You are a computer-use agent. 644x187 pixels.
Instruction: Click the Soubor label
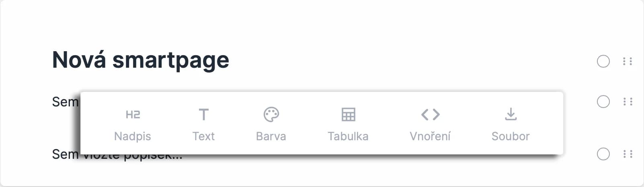(511, 136)
